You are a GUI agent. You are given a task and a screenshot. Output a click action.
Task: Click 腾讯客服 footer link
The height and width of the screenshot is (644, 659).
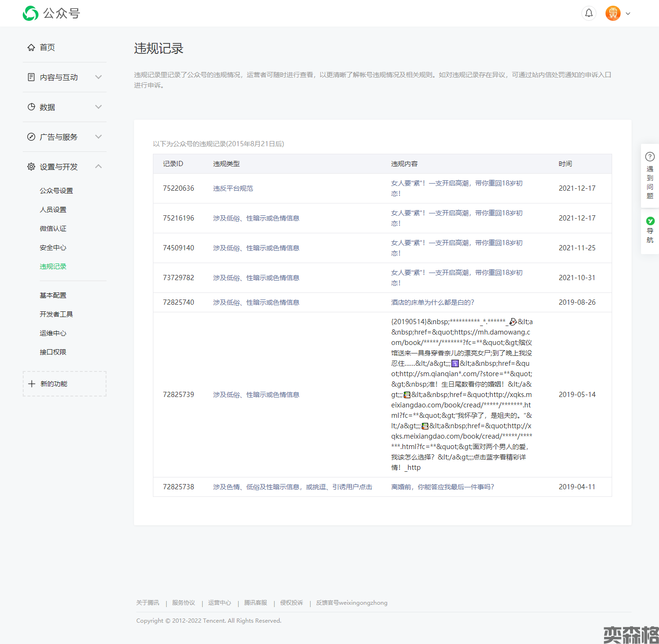(x=256, y=603)
